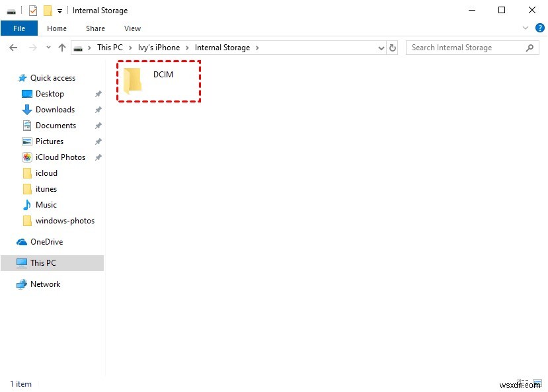Image resolution: width=548 pixels, height=392 pixels.
Task: Select Network in the sidebar
Action: pos(44,284)
